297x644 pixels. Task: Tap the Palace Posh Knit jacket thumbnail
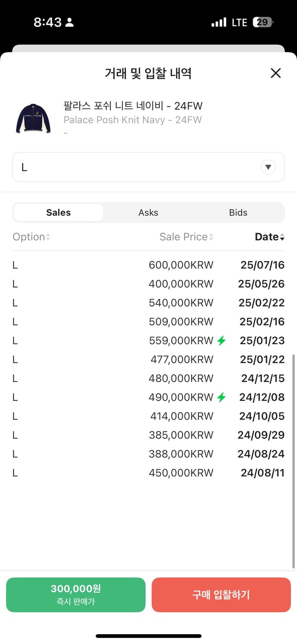pyautogui.click(x=33, y=118)
